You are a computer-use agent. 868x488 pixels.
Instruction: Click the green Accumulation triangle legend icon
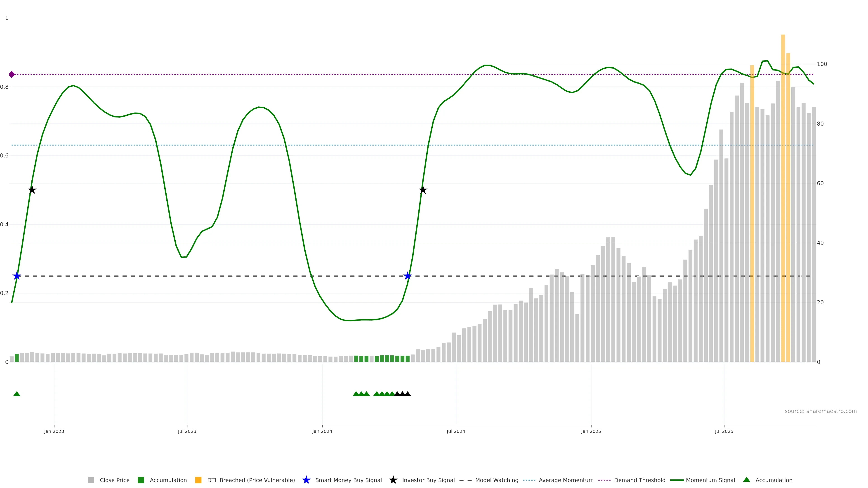click(746, 480)
